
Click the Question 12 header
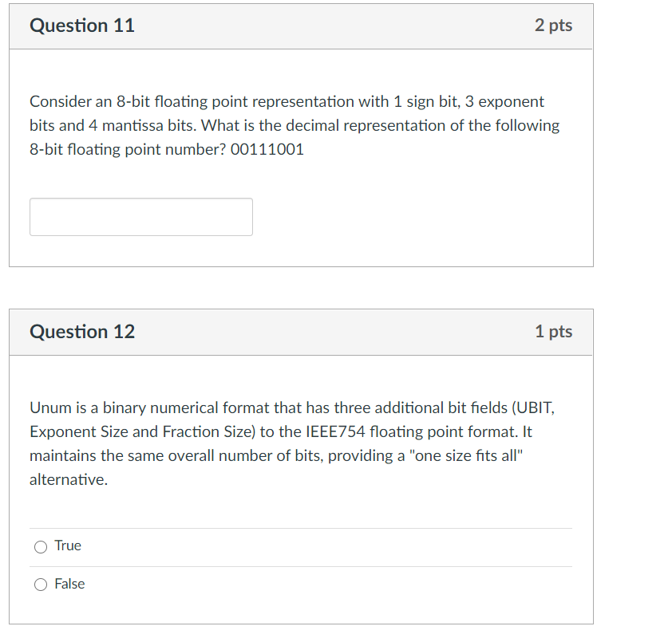pos(81,332)
